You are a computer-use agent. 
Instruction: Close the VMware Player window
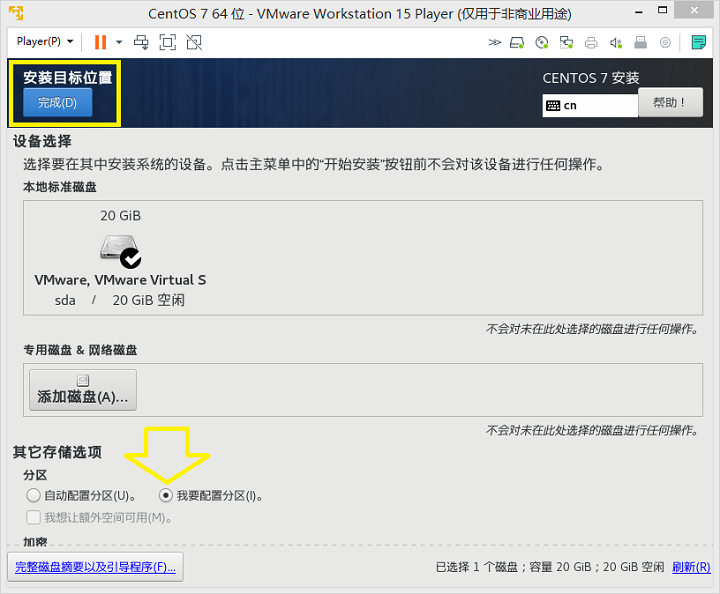(694, 10)
